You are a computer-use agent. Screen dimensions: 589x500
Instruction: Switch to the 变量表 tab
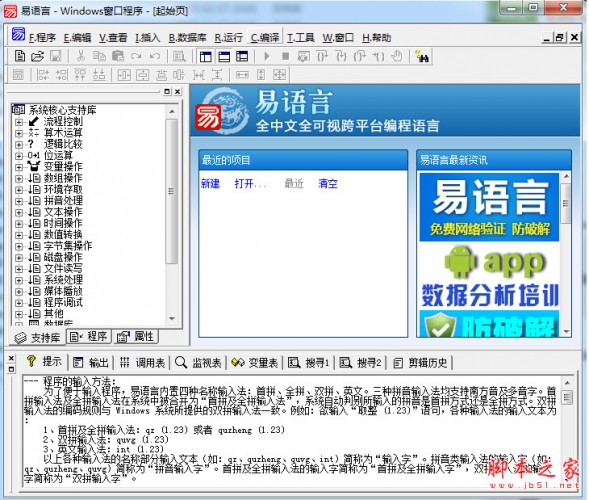(x=255, y=363)
